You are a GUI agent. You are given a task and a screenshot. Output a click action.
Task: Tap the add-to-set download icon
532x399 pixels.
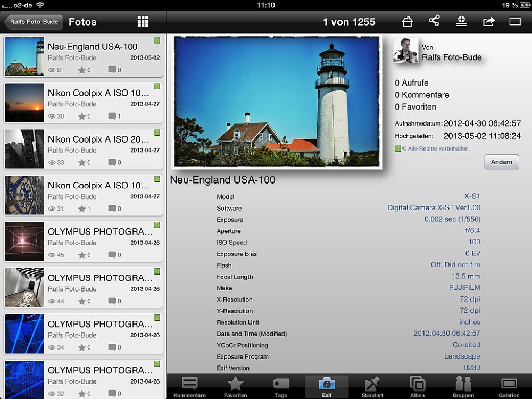point(461,21)
